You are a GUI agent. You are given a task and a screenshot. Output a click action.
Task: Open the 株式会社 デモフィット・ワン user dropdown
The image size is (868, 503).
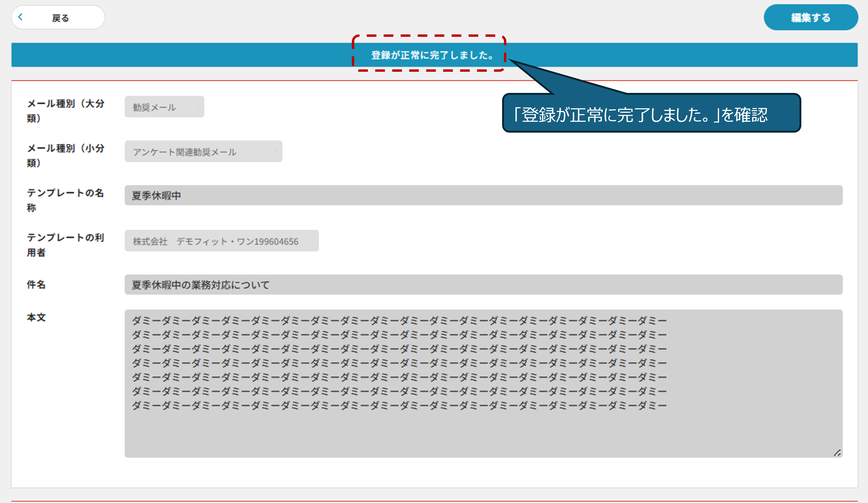click(221, 241)
